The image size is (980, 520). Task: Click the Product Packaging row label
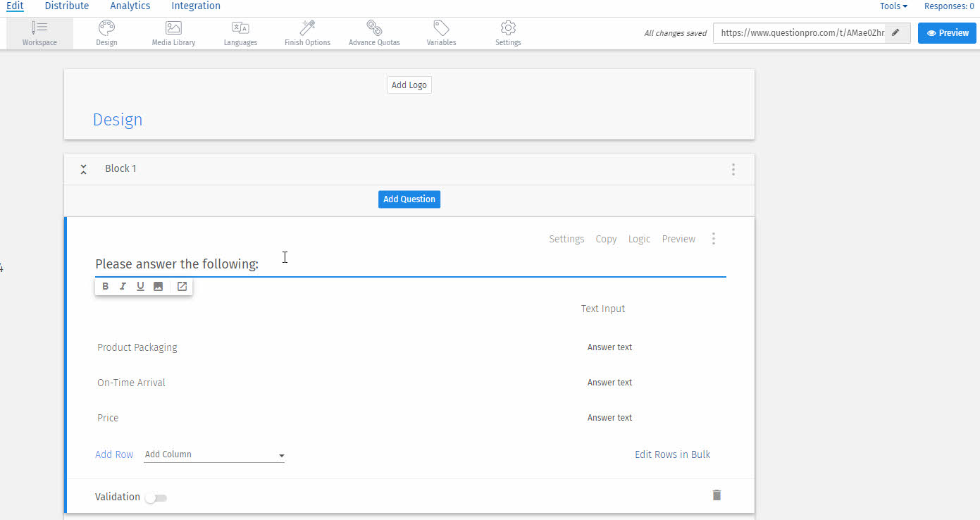tap(137, 347)
